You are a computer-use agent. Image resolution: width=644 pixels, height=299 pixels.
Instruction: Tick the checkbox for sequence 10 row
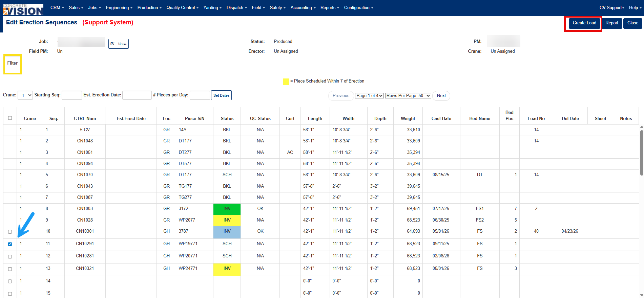click(x=10, y=232)
